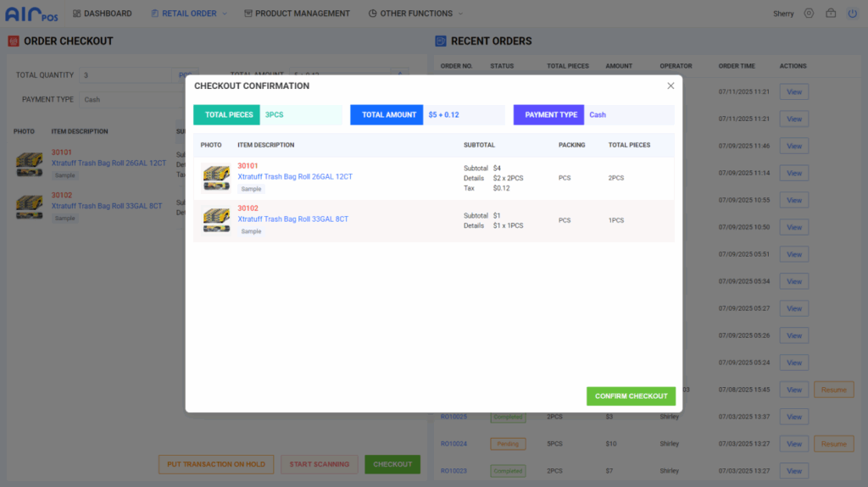Resume the pending order RO10024
The image size is (868, 487).
click(x=833, y=444)
